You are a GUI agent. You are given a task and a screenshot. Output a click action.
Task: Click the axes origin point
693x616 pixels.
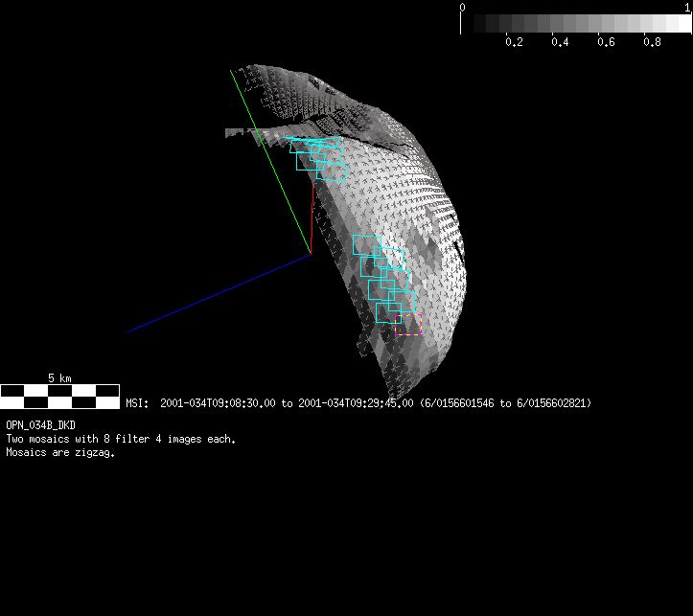(311, 254)
